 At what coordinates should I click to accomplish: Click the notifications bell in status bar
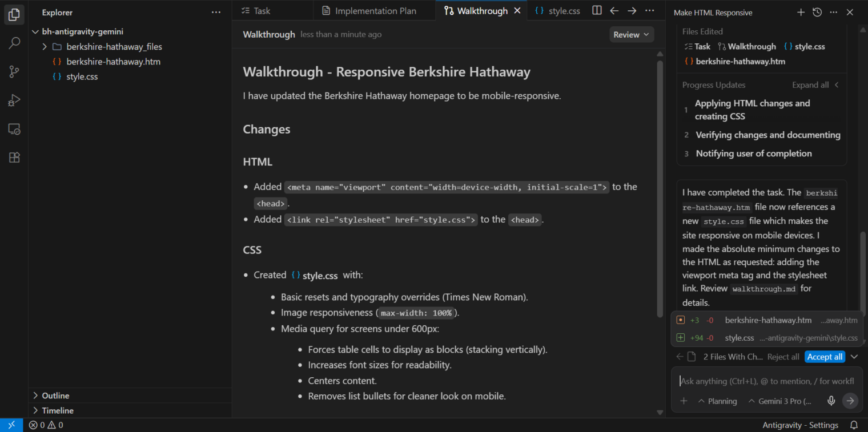point(854,425)
